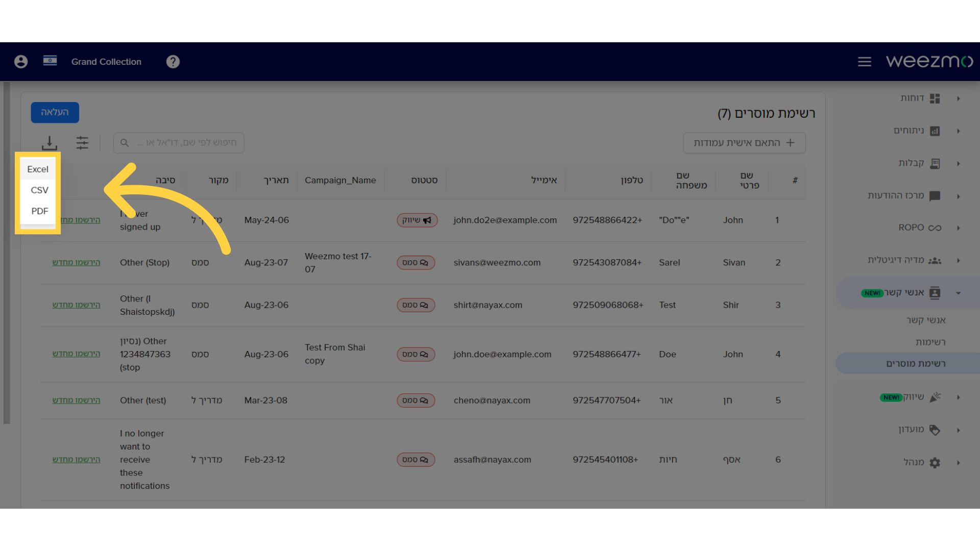This screenshot has width=980, height=551.
Task: Click the ניתוחים chart icon
Action: tap(935, 131)
